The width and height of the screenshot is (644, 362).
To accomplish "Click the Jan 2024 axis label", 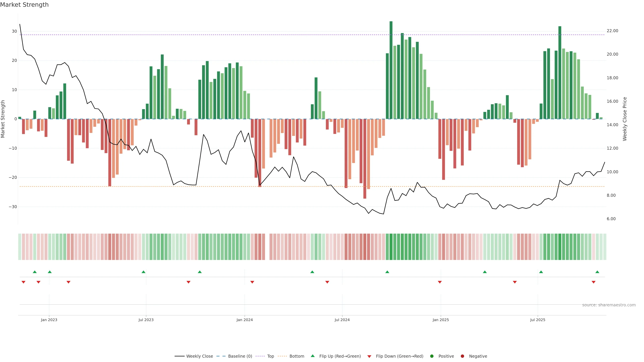I will [245, 320].
